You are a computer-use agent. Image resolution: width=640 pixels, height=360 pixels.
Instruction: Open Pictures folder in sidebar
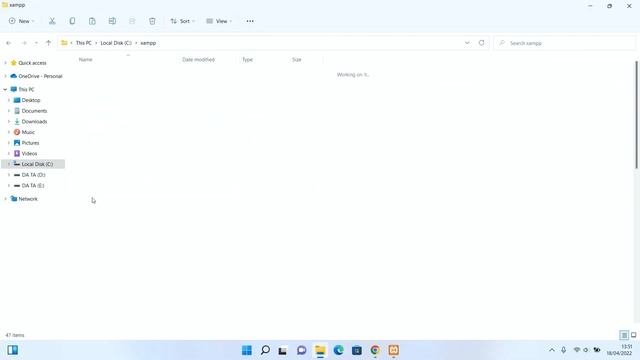(30, 143)
